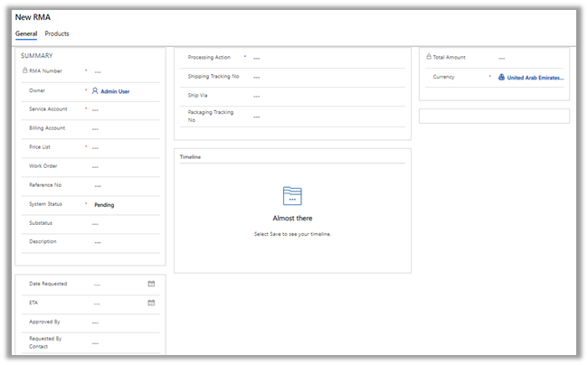Click the lock icon beside Total Amount
This screenshot has height=365, width=588.
tap(428, 57)
